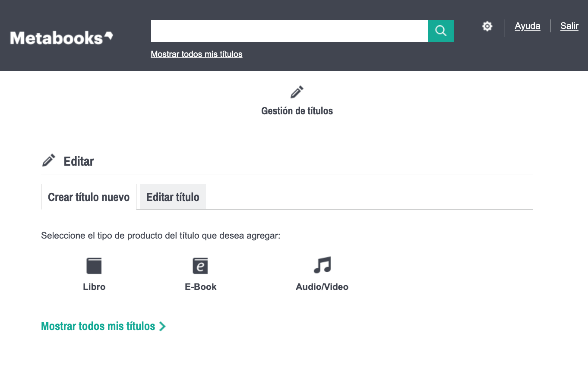Switch to the Editar título tab
This screenshot has width=588, height=390.
173,197
